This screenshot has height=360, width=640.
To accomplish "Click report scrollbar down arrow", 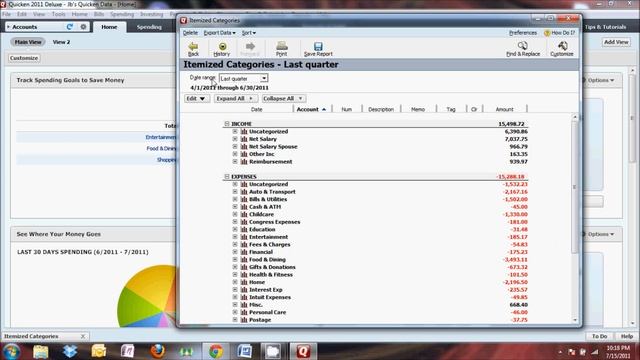I will click(x=575, y=320).
